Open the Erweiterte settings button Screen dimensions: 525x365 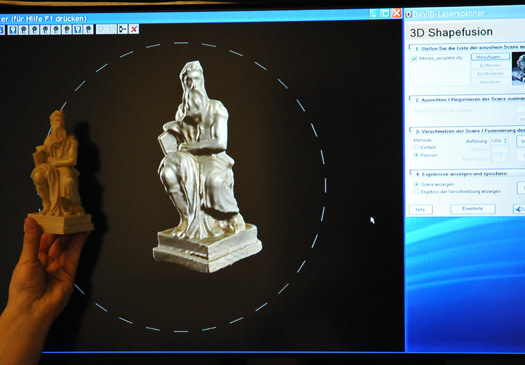click(x=472, y=209)
